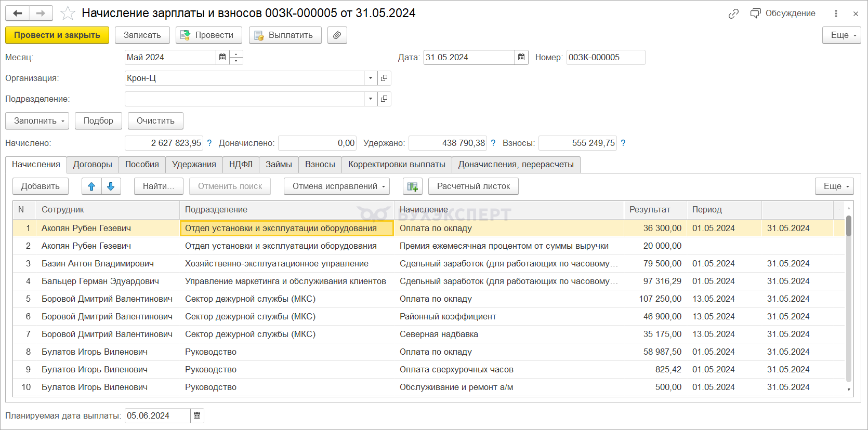Screen dimensions: 868x430
Task: Open calendar for planned payment date
Action: pos(197,415)
